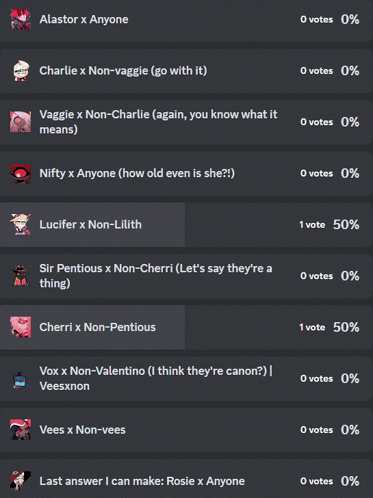
Task: Click the Sir Pentious avatar icon
Action: 20,276
